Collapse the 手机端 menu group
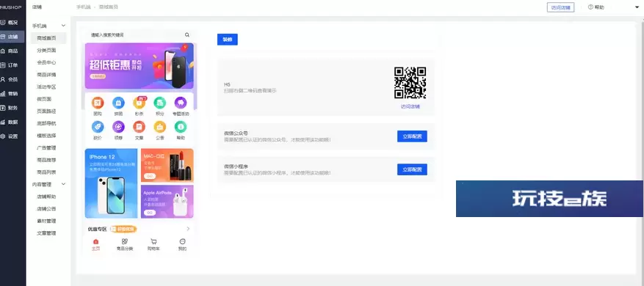 pos(63,26)
